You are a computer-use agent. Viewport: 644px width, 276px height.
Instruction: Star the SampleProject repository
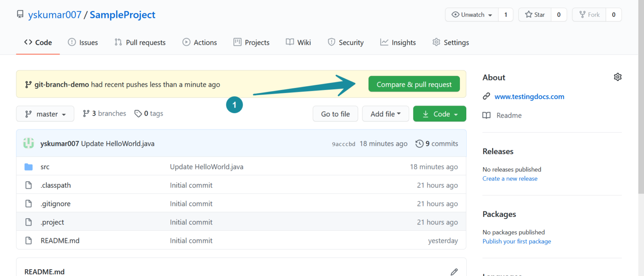coord(534,14)
